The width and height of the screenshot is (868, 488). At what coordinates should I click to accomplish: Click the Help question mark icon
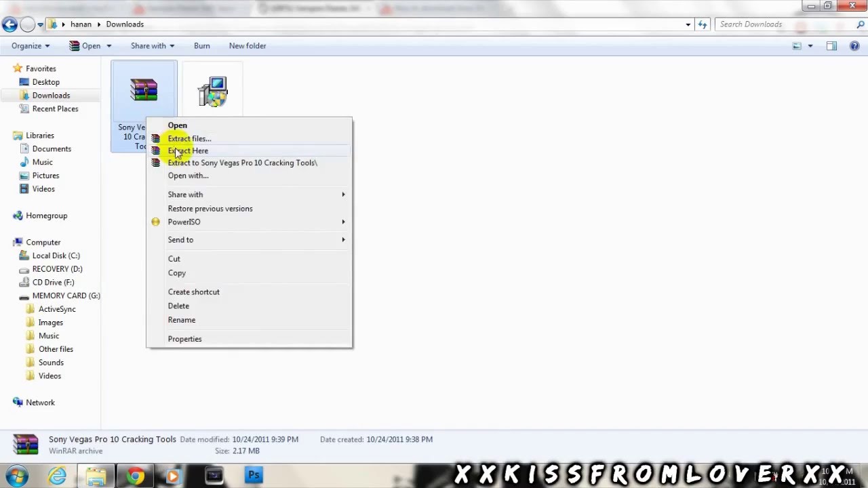854,46
